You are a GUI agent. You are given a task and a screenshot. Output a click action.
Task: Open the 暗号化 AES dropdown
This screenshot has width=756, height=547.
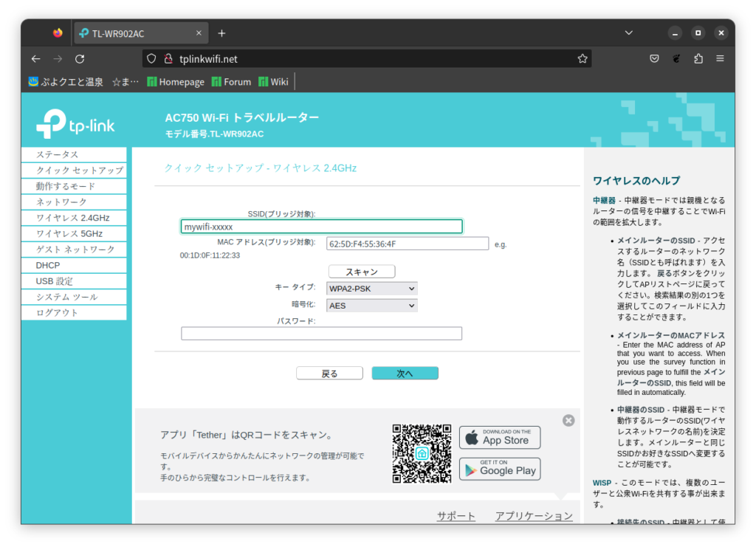372,306
